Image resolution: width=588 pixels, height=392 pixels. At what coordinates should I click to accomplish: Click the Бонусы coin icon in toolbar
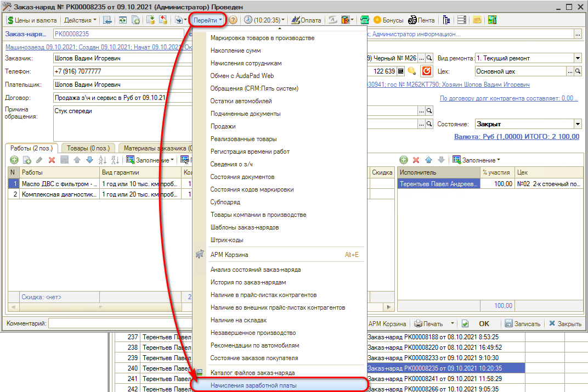[377, 20]
